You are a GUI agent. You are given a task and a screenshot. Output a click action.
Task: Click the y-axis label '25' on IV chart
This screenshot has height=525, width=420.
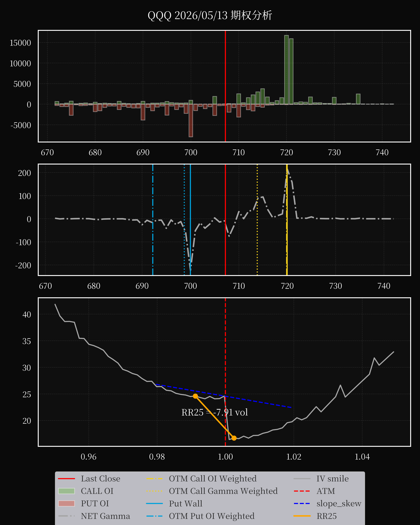[27, 394]
